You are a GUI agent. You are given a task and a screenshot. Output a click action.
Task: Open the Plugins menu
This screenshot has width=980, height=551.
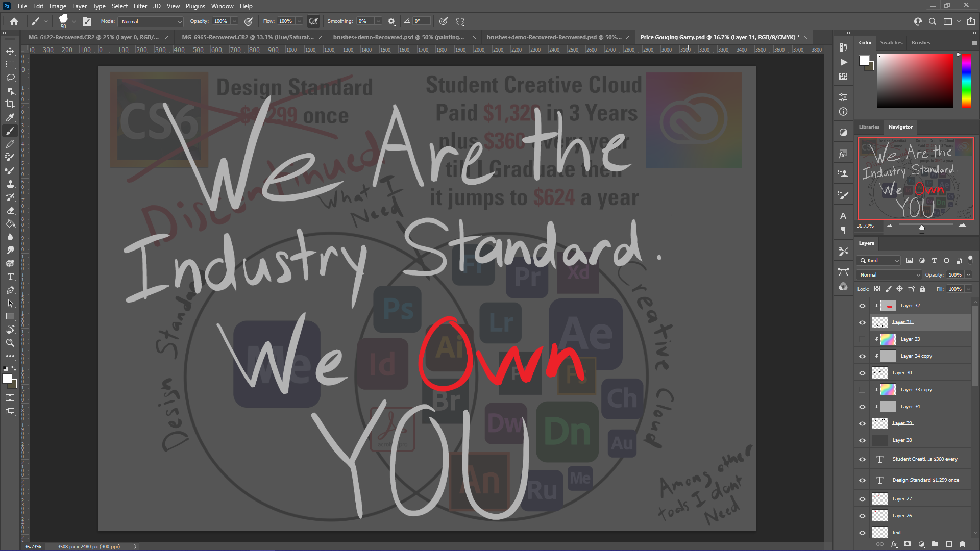195,6
